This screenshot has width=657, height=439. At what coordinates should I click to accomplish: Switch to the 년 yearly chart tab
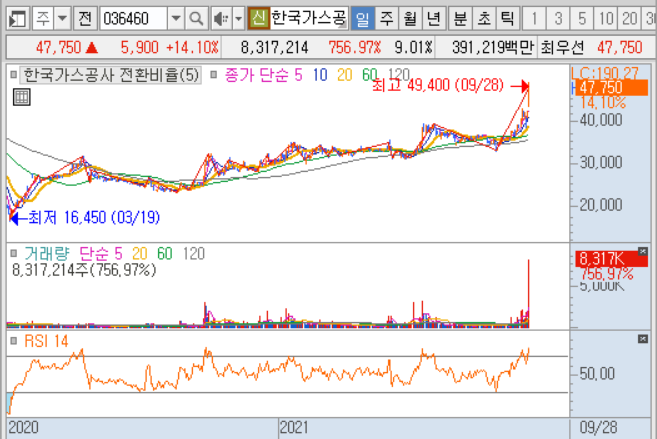pyautogui.click(x=434, y=19)
